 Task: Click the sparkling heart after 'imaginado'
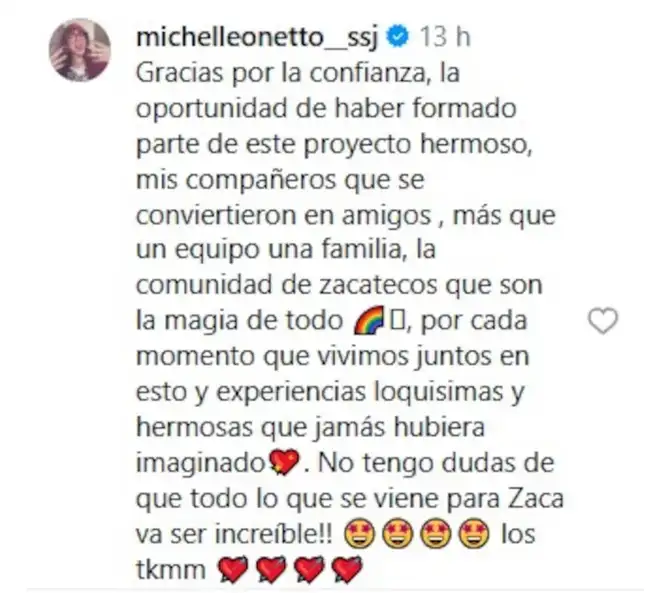(284, 462)
